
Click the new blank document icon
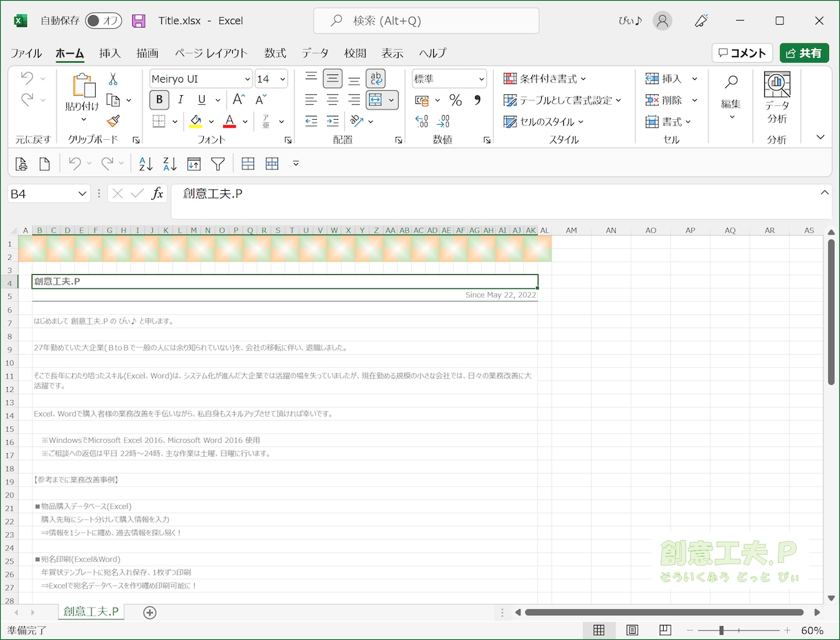45,164
